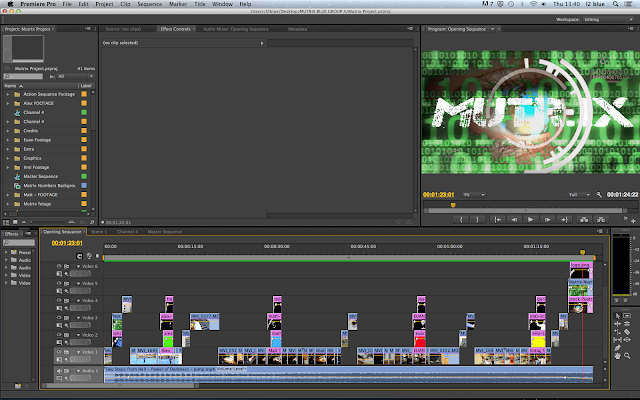640x400 pixels.
Task: Click the Lift button in Program monitor
Action: click(x=584, y=220)
